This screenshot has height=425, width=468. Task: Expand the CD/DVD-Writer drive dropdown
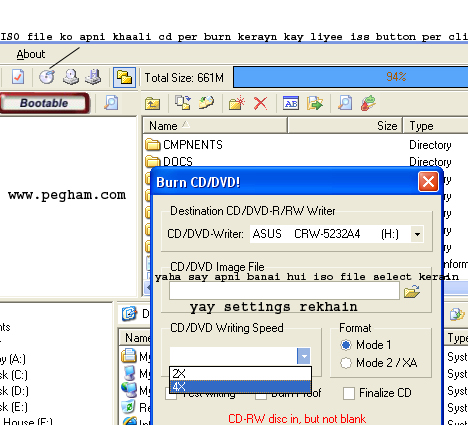[x=417, y=234]
